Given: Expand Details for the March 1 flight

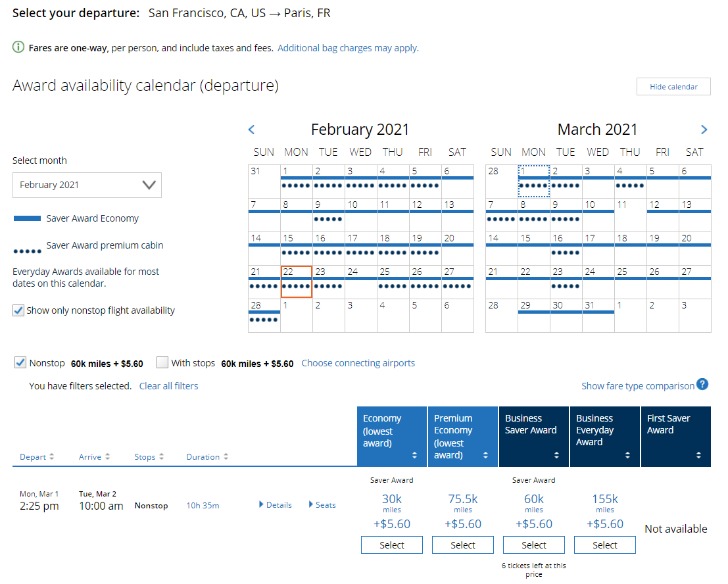Looking at the screenshot, I should pyautogui.click(x=275, y=505).
